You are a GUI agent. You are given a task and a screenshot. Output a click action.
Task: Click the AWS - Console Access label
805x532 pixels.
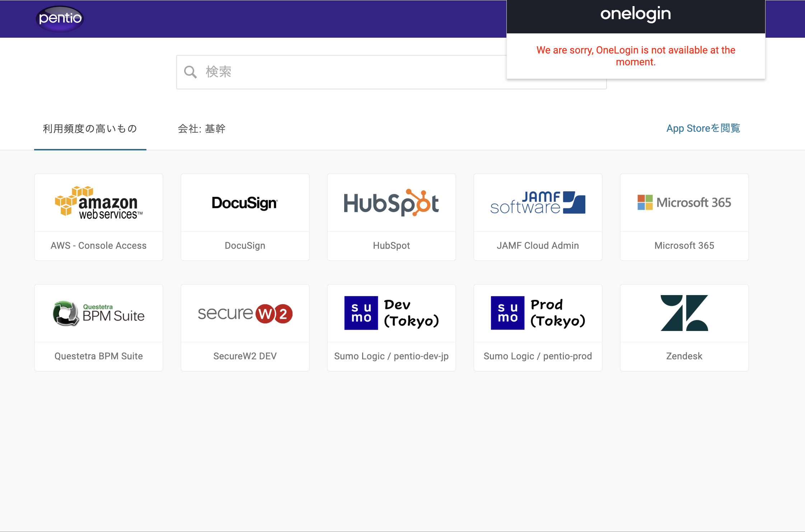pyautogui.click(x=99, y=246)
